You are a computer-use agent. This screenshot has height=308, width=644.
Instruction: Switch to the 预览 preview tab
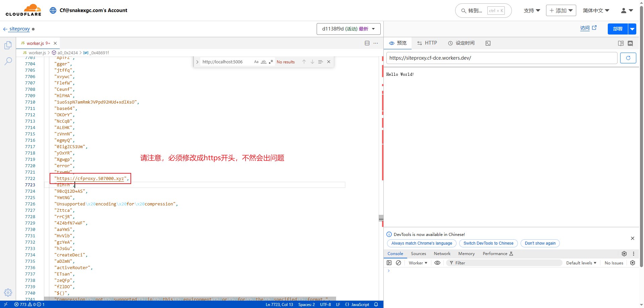pyautogui.click(x=398, y=43)
